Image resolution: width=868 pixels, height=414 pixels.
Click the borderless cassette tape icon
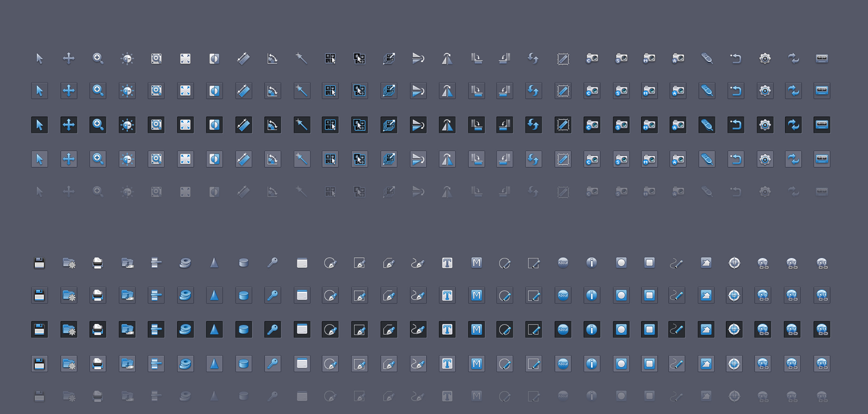[822, 59]
